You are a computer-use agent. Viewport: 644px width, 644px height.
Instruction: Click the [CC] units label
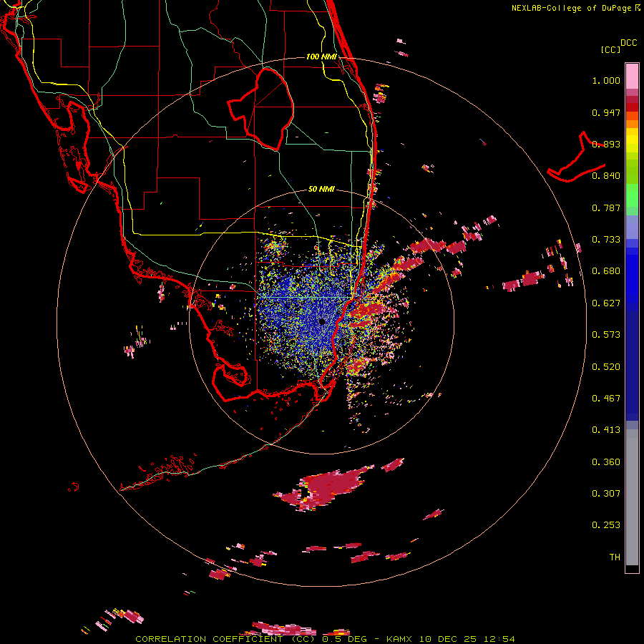click(610, 49)
